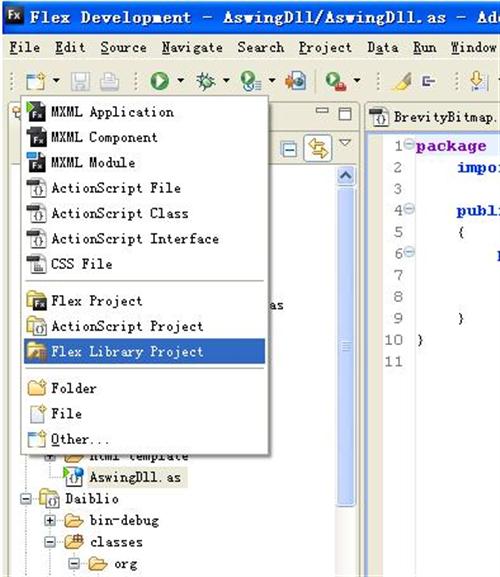Click the New wizard toolbar icon
The width and height of the screenshot is (500, 577).
pos(36,81)
